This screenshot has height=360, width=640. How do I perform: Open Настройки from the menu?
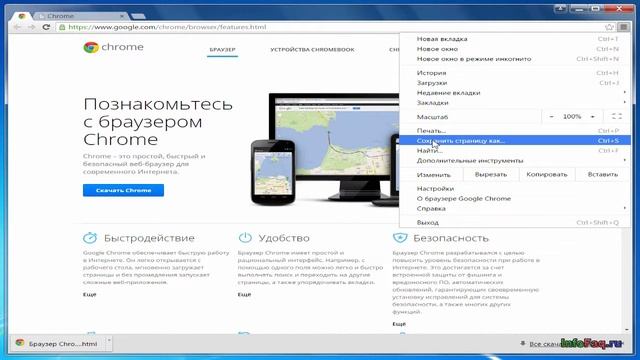coord(516,189)
